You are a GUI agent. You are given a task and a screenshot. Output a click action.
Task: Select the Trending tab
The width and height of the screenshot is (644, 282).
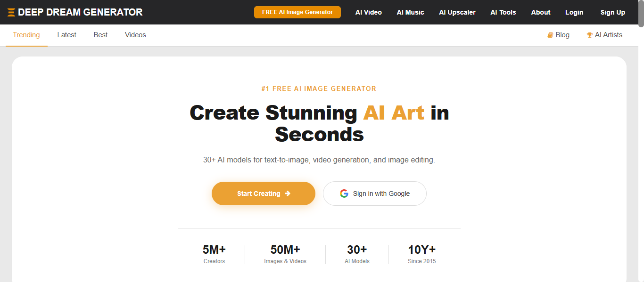[26, 35]
